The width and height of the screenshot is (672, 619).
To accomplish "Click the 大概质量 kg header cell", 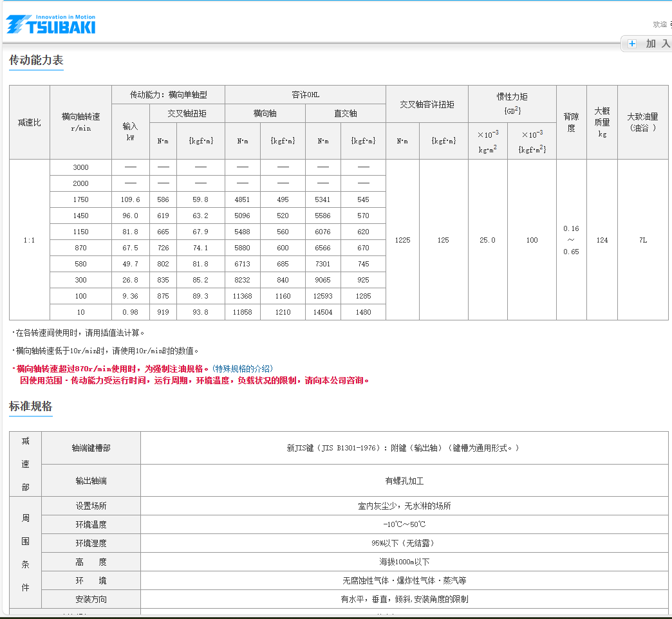I will tap(602, 120).
